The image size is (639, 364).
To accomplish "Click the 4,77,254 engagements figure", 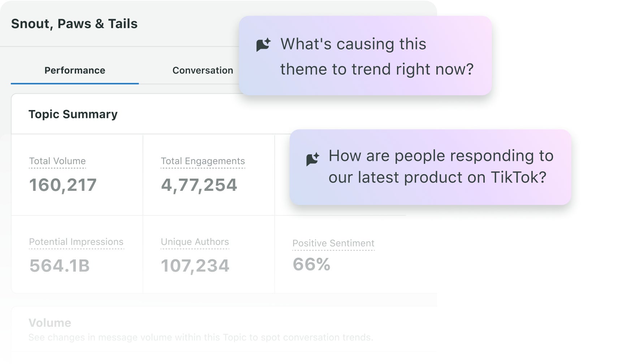I will coord(199,185).
